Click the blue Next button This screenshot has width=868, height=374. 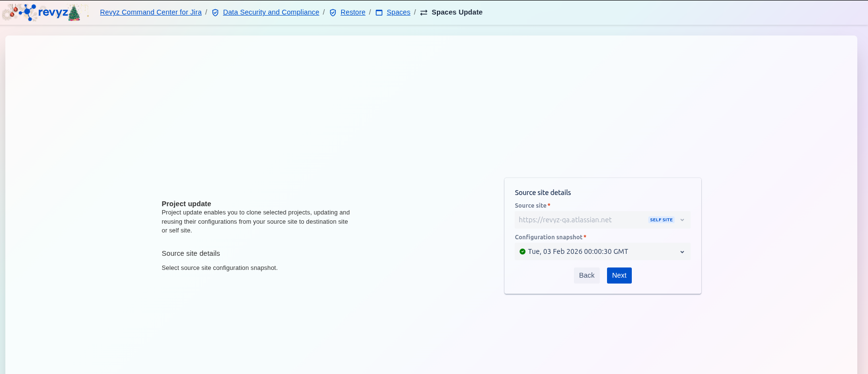[619, 275]
